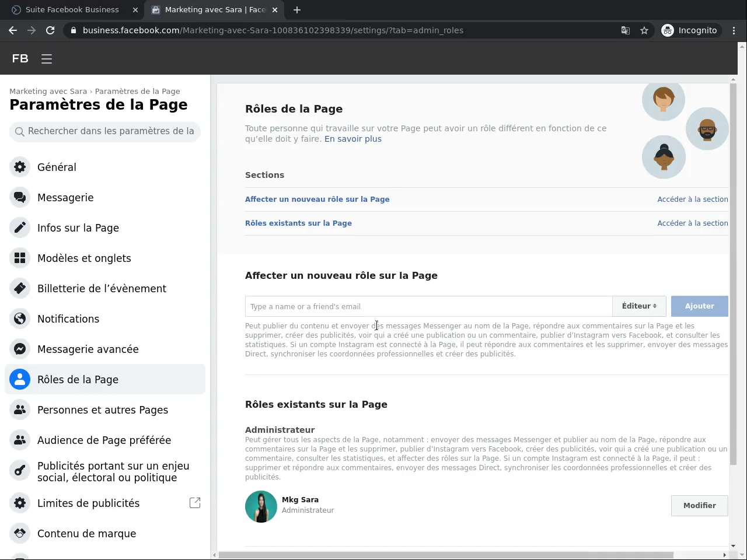Screen dimensions: 747x560
Task: Click the Messagerie chat bubbles icon
Action: [20, 197]
